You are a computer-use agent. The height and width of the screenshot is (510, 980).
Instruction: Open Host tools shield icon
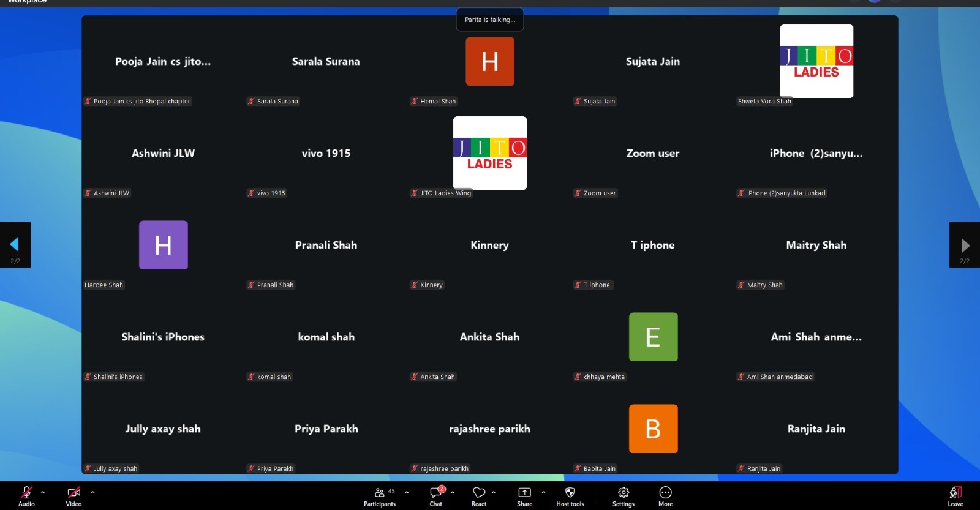coord(570,493)
